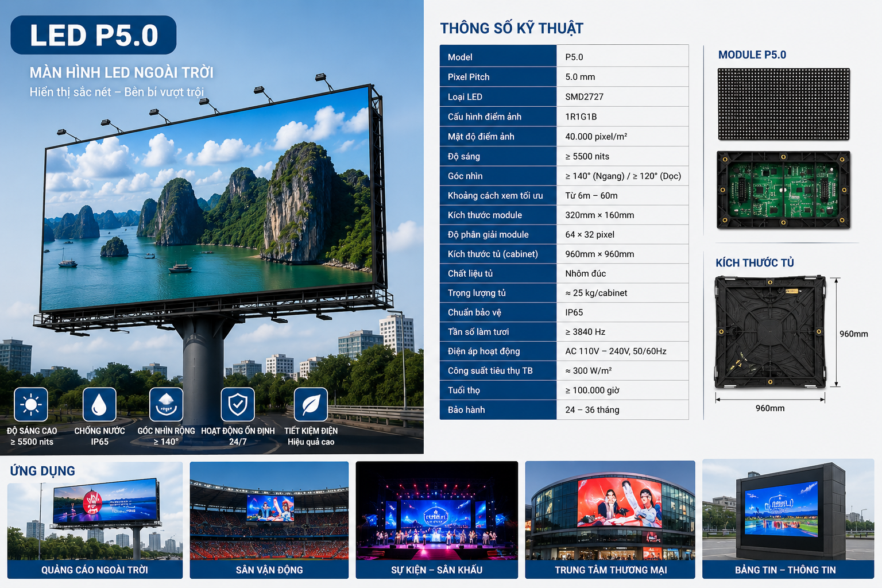882x588 pixels.
Task: Open the Trung Tâm Thương Mại image
Action: (x=610, y=520)
